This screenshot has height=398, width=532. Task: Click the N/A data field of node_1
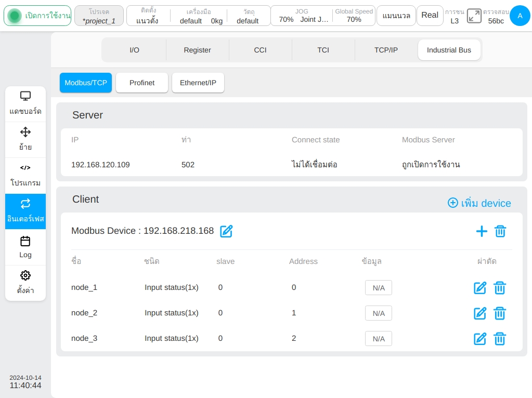tap(379, 288)
